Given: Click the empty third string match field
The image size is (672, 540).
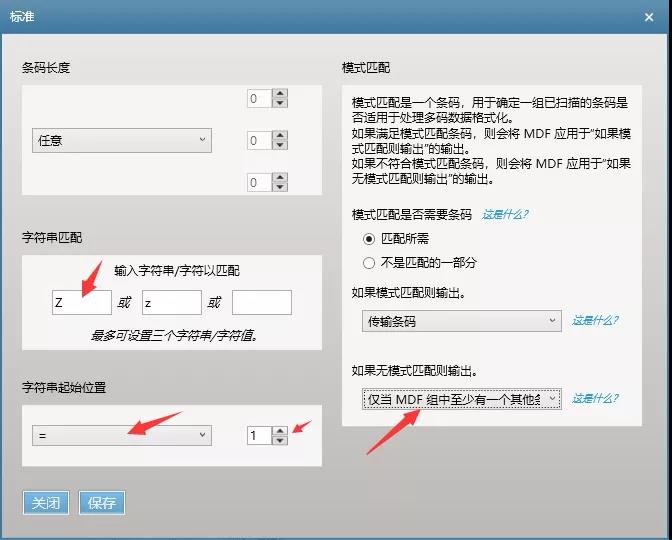Looking at the screenshot, I should pyautogui.click(x=261, y=303).
